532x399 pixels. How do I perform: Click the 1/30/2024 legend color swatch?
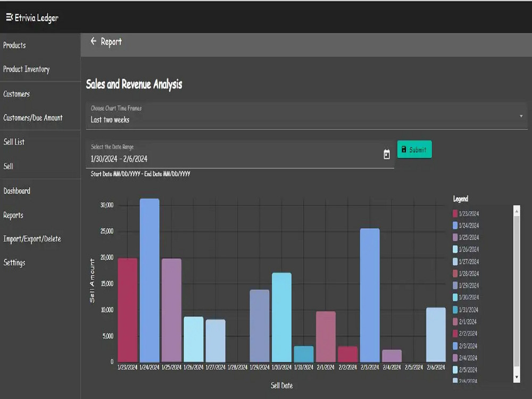click(x=455, y=297)
